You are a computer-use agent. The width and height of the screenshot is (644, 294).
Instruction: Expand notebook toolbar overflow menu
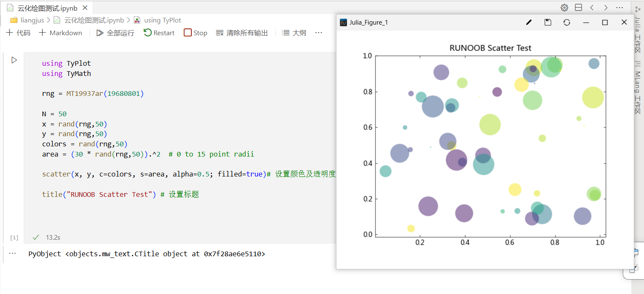click(319, 33)
